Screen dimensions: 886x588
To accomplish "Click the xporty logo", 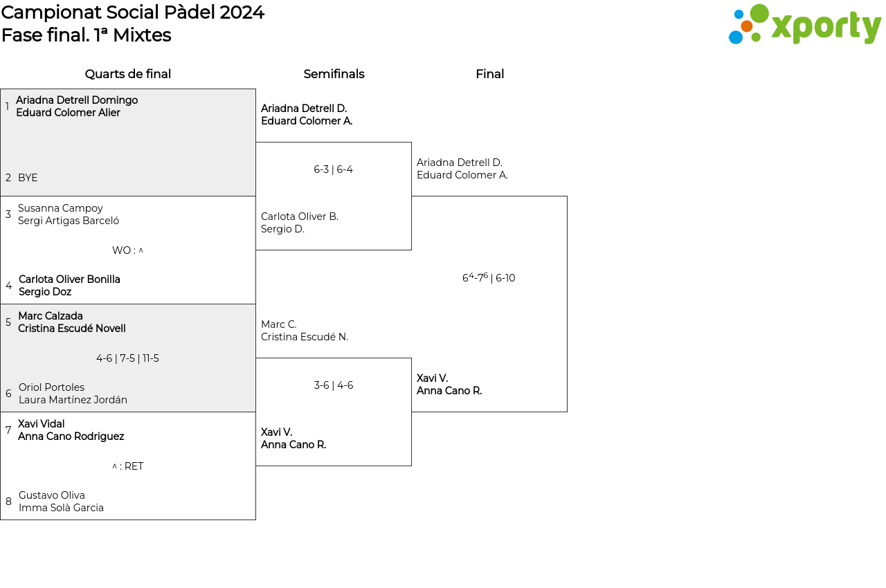I will 804,25.
